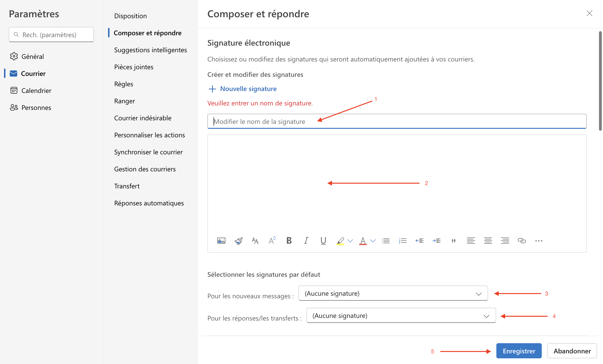Click the insert hyperlink icon
The width and height of the screenshot is (603, 364).
pyautogui.click(x=522, y=241)
